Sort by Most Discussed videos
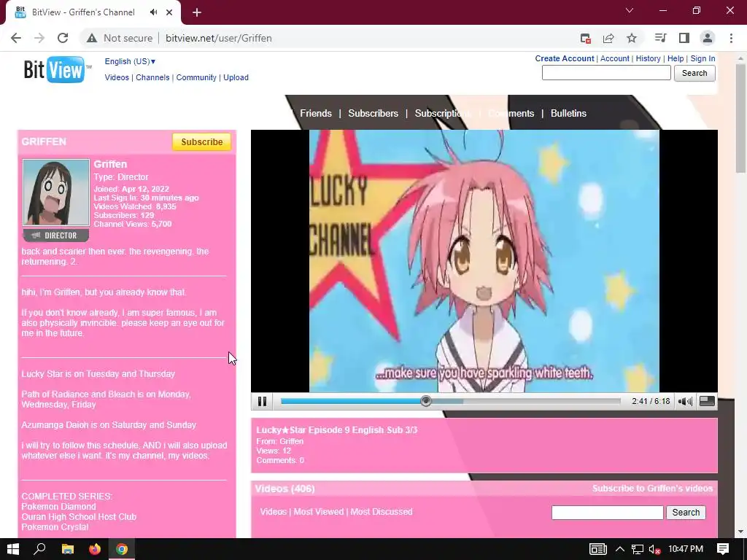The image size is (747, 560). 381,512
